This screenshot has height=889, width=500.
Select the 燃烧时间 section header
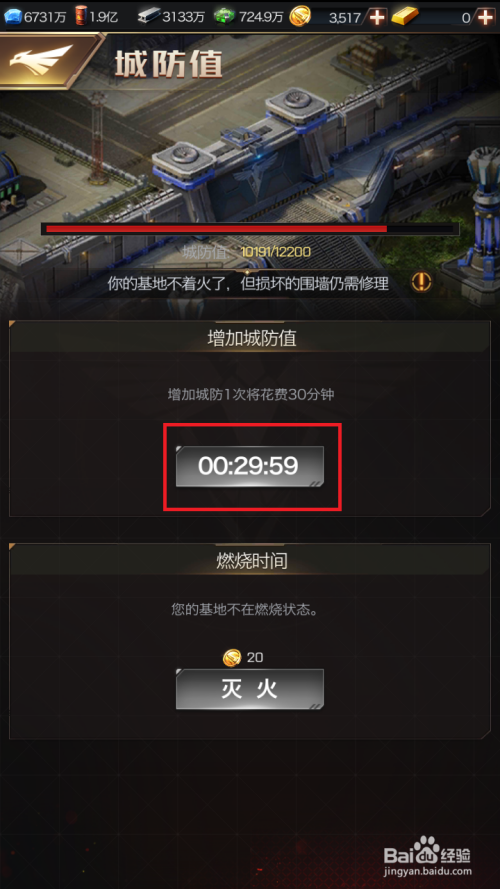click(x=250, y=561)
